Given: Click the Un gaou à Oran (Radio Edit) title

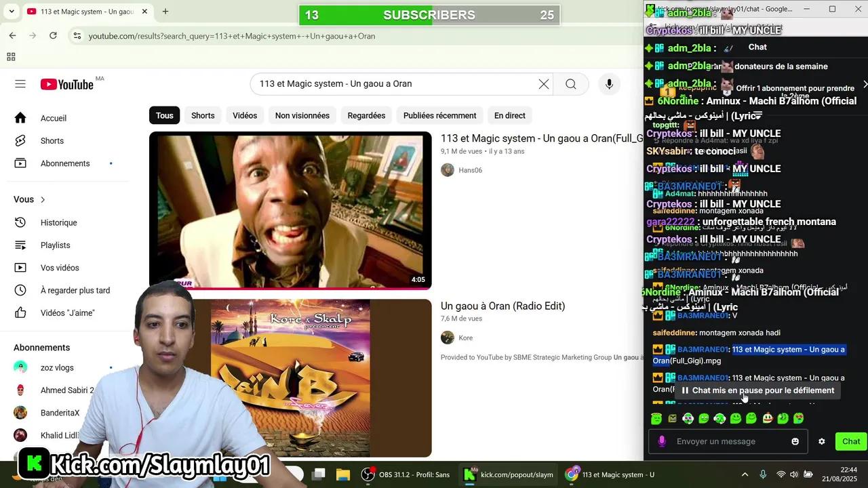Looking at the screenshot, I should point(502,306).
